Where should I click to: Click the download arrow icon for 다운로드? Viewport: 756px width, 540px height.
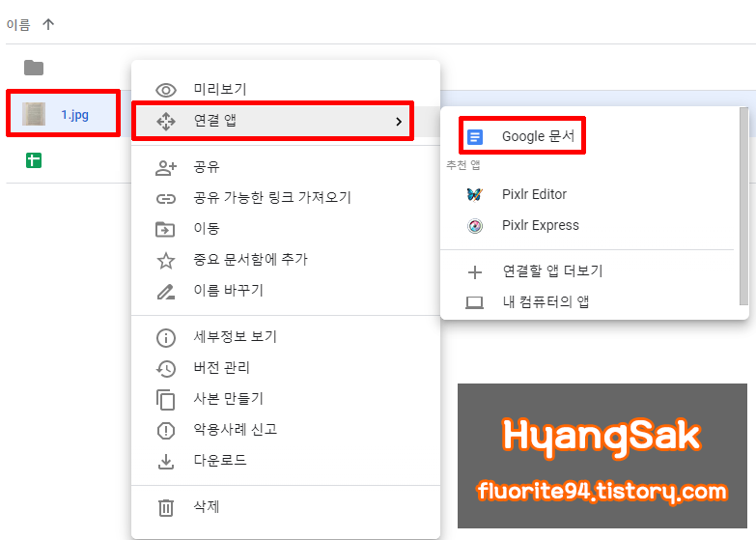pos(166,462)
